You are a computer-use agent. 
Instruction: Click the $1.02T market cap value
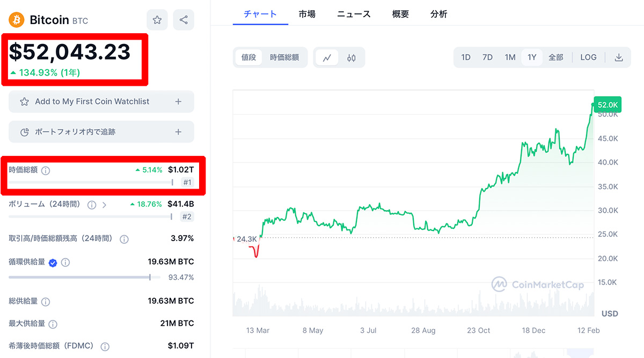pyautogui.click(x=181, y=170)
